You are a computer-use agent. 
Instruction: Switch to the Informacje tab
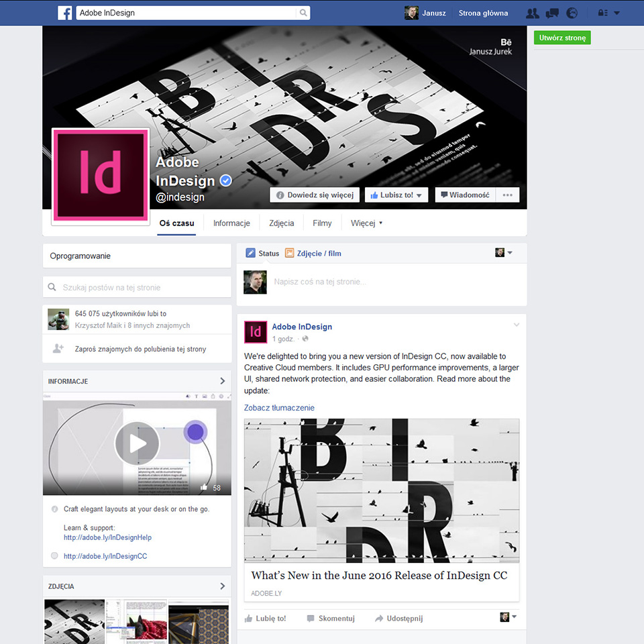[x=231, y=223]
